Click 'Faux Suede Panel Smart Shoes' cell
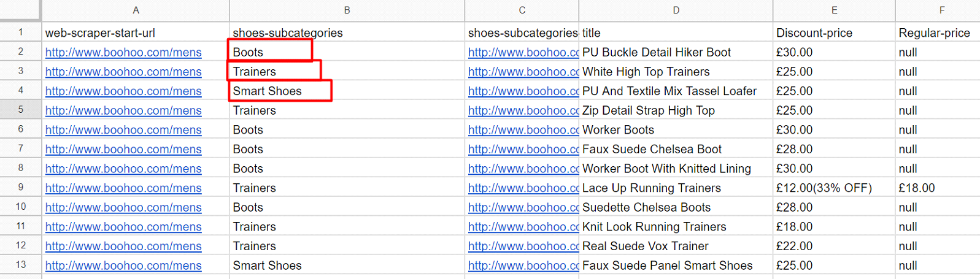The width and height of the screenshot is (980, 279). tap(667, 266)
